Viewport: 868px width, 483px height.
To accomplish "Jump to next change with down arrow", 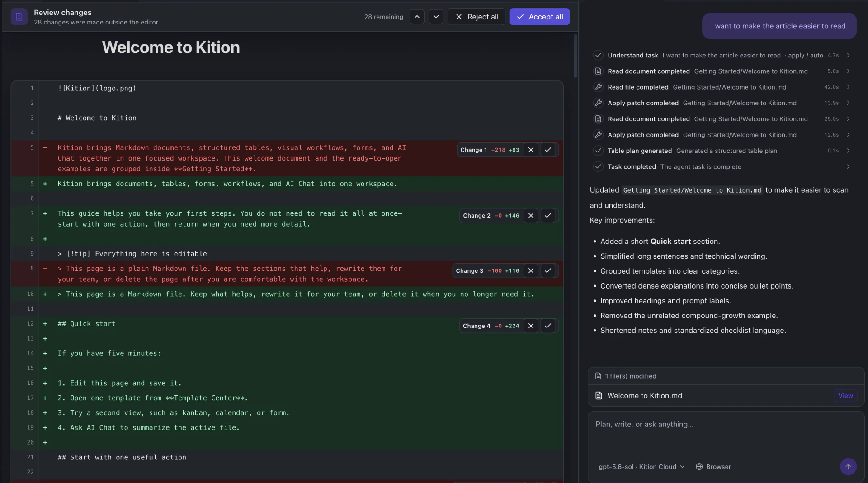I will [x=436, y=17].
